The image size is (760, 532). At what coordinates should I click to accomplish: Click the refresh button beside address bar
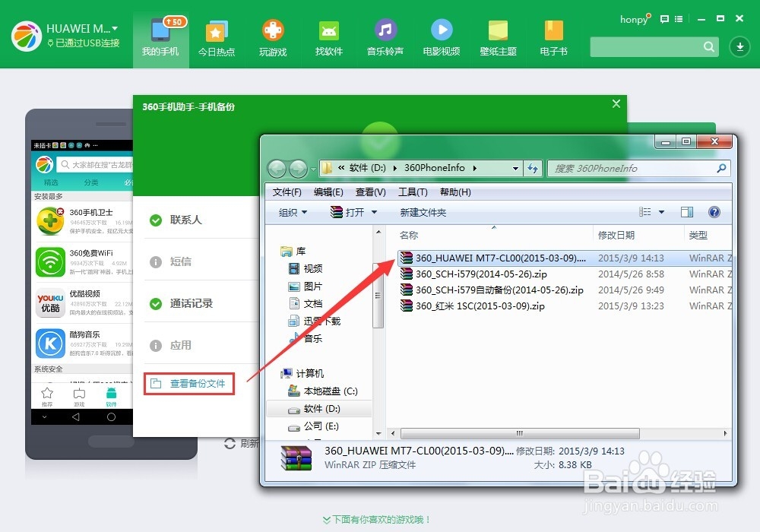[533, 169]
